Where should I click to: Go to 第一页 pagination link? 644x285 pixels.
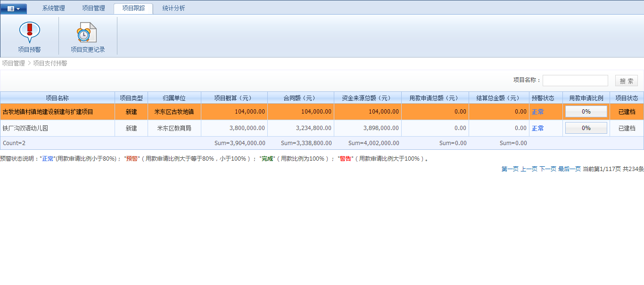(x=510, y=169)
